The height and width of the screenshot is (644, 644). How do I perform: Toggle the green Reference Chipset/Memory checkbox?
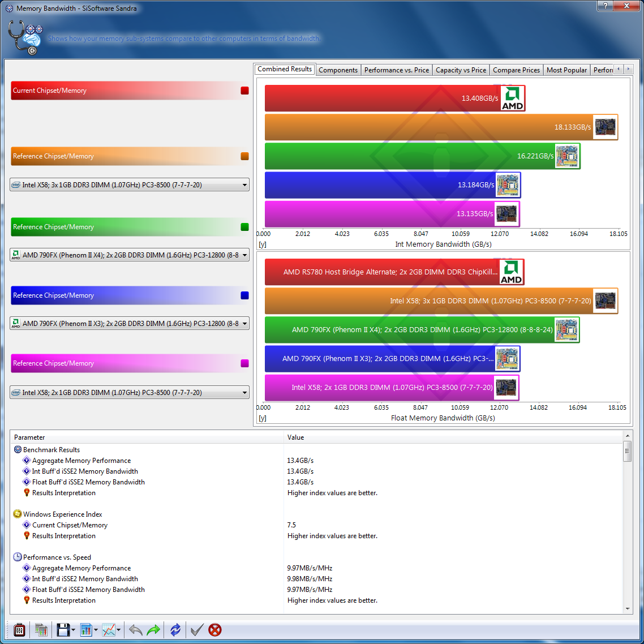click(245, 227)
